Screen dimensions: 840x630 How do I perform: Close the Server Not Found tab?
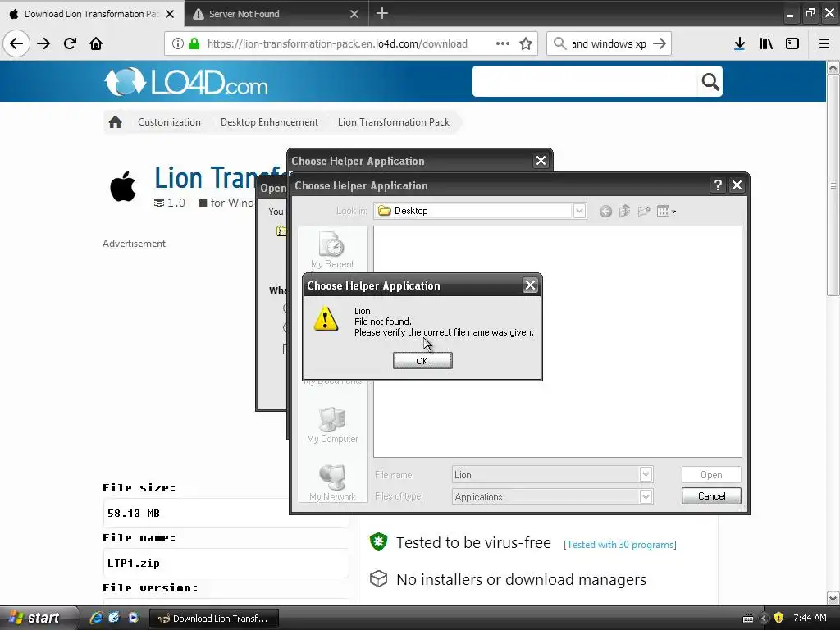point(354,14)
